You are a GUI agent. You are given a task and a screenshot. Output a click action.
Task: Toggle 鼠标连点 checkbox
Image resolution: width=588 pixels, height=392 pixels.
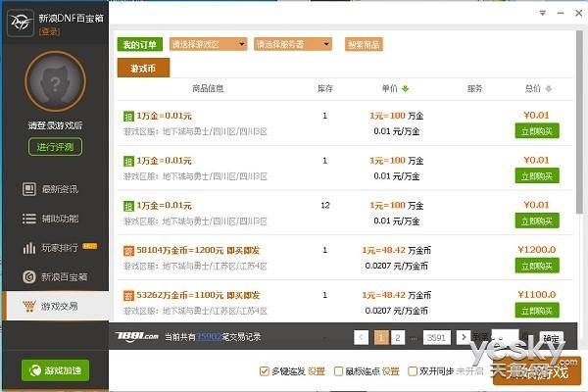(x=338, y=371)
